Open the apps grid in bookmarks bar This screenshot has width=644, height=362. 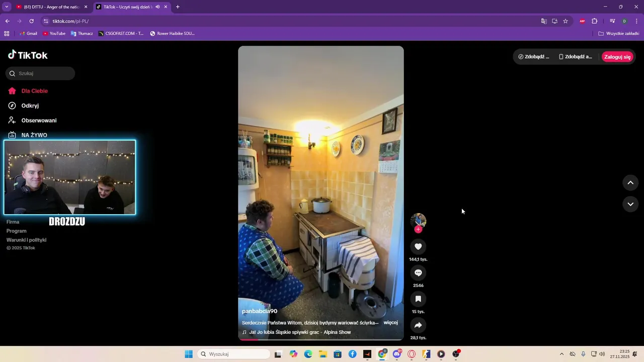click(x=7, y=34)
